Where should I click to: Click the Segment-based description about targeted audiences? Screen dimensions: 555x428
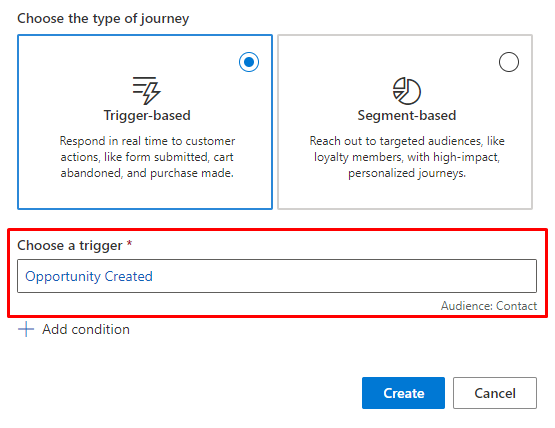(x=407, y=157)
